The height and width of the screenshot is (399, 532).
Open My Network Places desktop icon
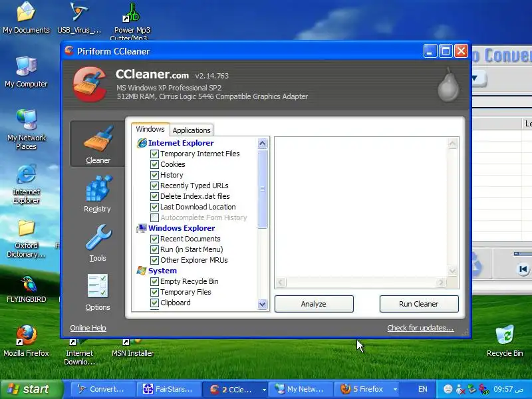(26, 130)
